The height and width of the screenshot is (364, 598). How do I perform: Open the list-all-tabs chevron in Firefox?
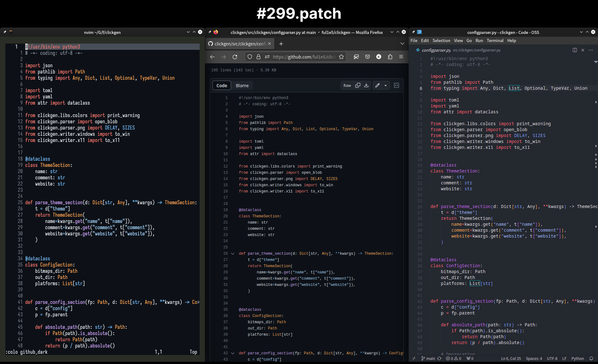(402, 44)
